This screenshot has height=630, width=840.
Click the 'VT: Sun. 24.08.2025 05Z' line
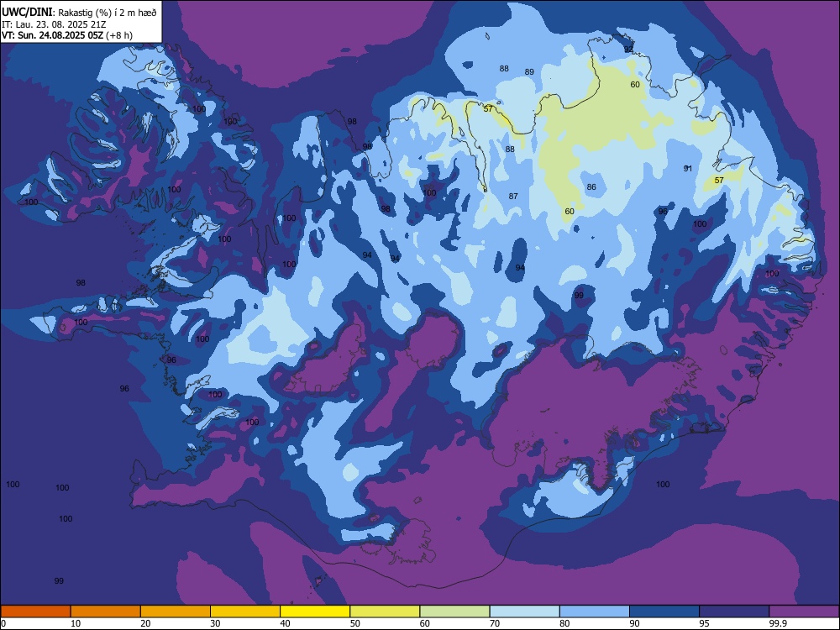(52, 35)
